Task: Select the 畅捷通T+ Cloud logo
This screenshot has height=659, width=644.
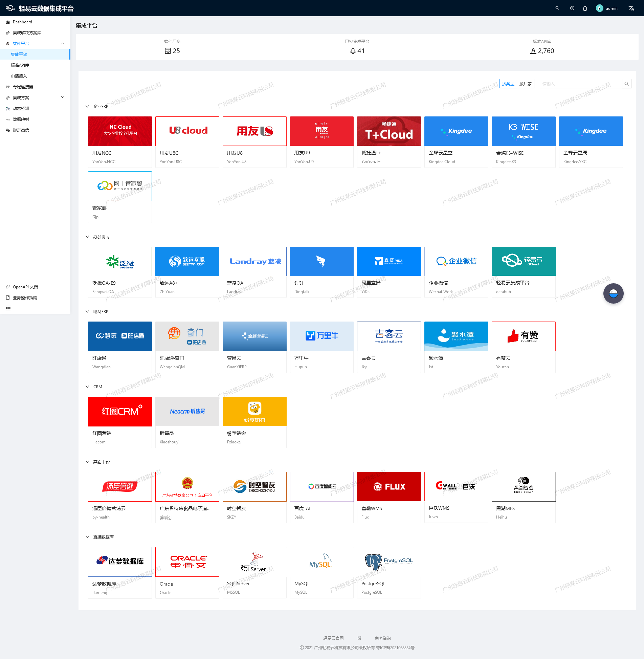Action: [389, 131]
